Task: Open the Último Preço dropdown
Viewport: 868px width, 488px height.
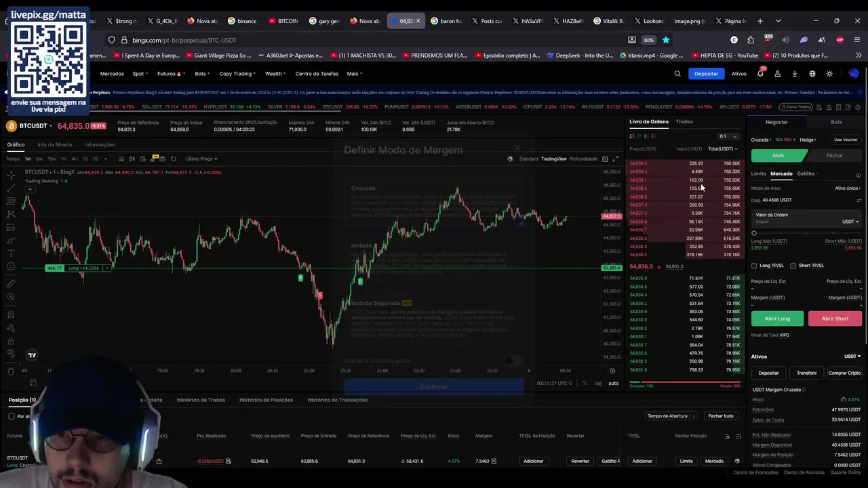Action: click(201, 159)
